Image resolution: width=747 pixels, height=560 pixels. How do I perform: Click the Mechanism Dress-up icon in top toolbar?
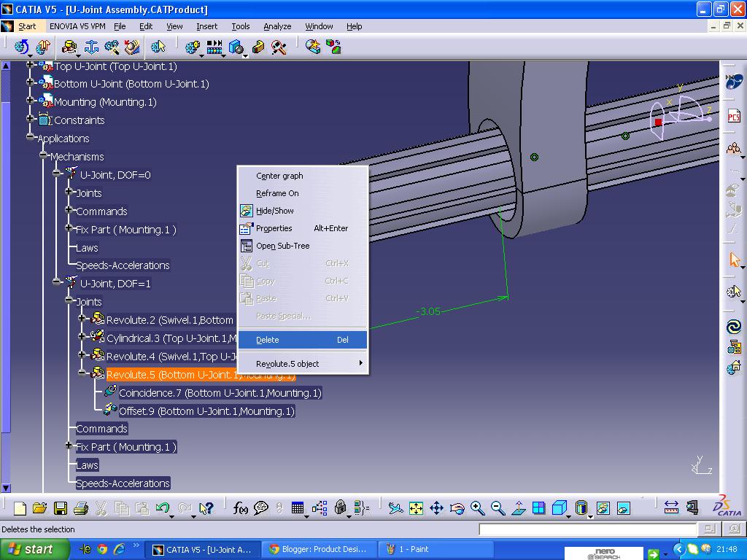tap(43, 47)
